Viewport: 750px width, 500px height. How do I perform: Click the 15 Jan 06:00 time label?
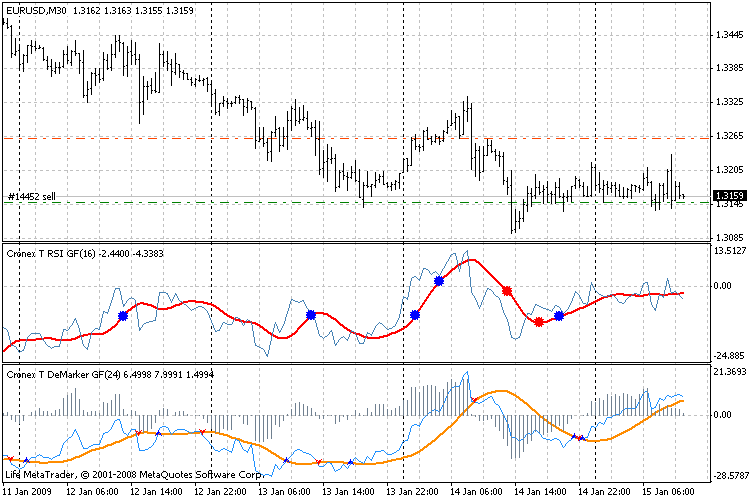(671, 491)
